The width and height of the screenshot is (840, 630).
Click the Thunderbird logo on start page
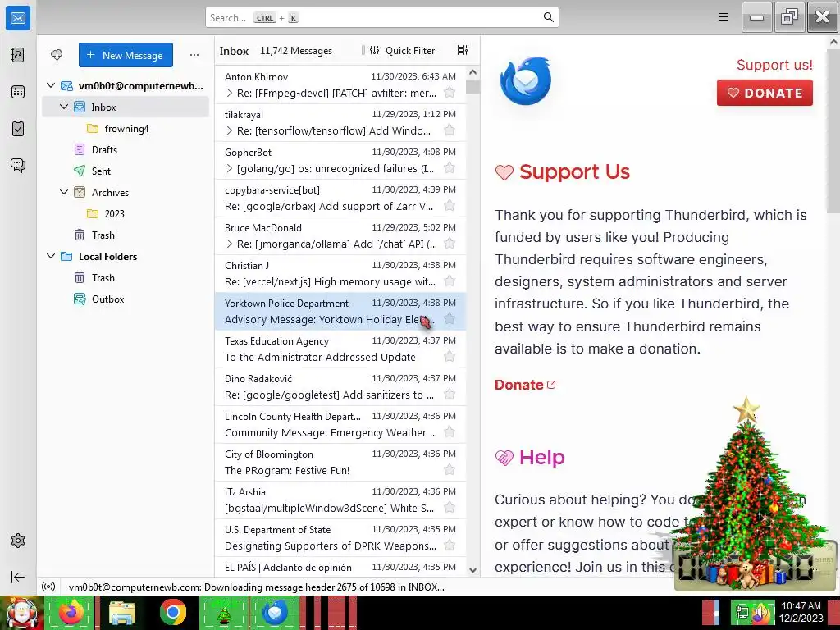(525, 81)
